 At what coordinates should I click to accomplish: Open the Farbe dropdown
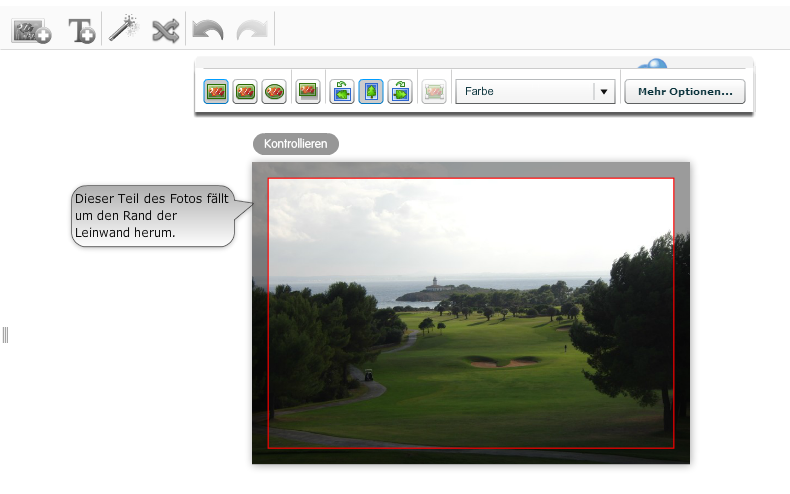535,92
